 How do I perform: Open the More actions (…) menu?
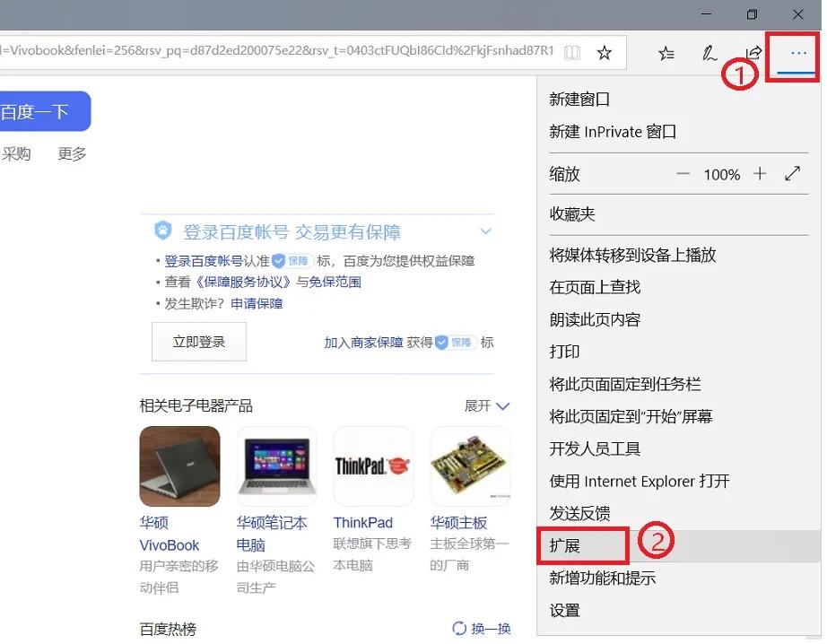(792, 53)
